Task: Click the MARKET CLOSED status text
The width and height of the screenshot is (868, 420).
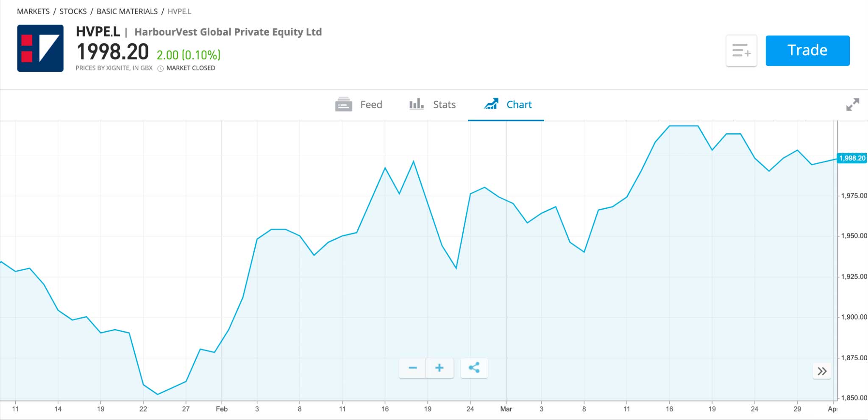Action: 191,68
